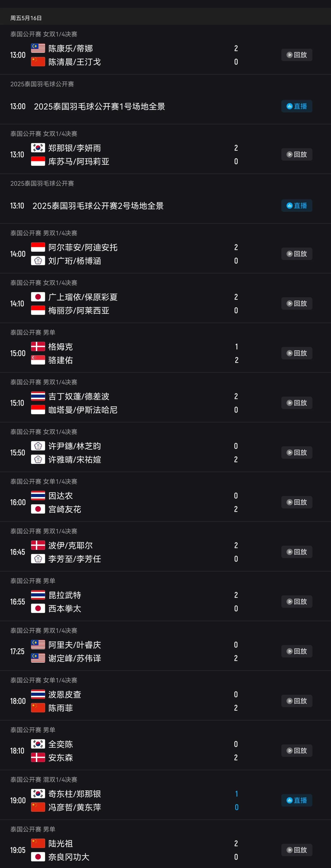
Task: Click Indonesia flag beside 阿尔菲安/阿迪安托
Action: click(x=38, y=247)
